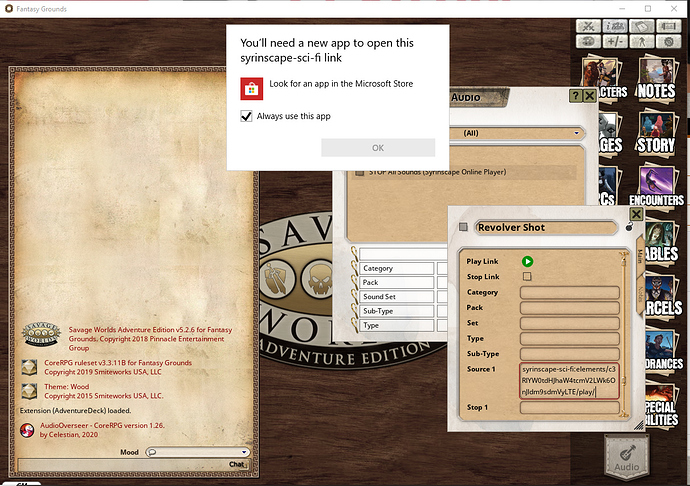Image resolution: width=690 pixels, height=486 pixels.
Task: Click the Revolver Shot vertical scrollbar
Action: click(x=623, y=335)
